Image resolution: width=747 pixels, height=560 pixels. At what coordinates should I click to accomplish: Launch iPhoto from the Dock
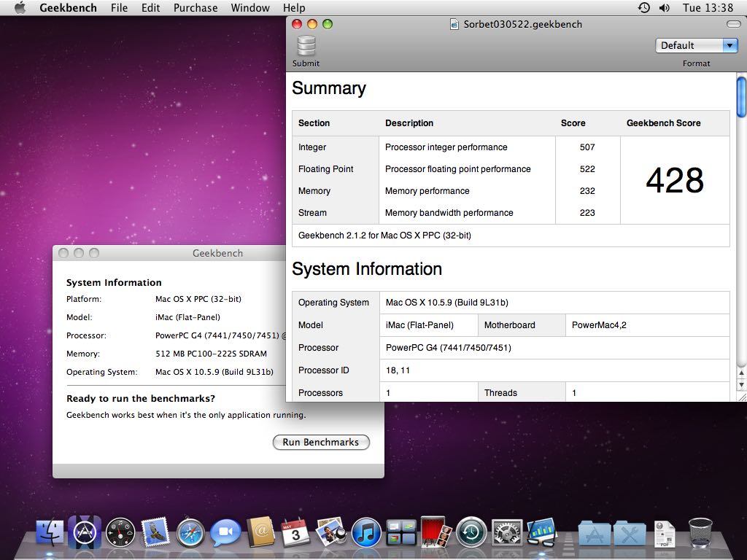tap(331, 532)
